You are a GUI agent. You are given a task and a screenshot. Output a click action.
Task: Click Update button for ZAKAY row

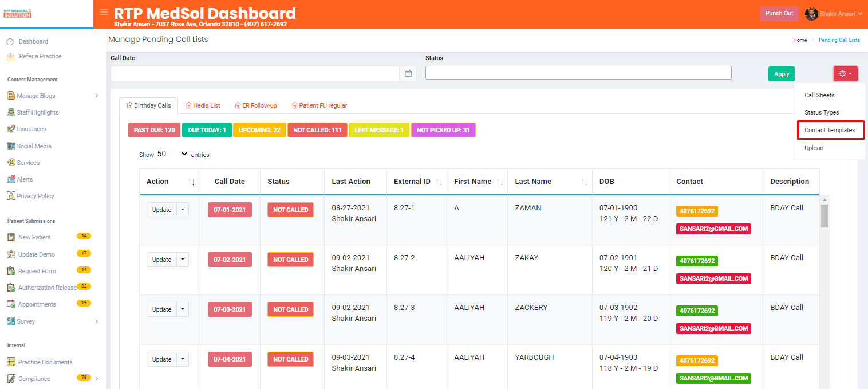pos(161,260)
